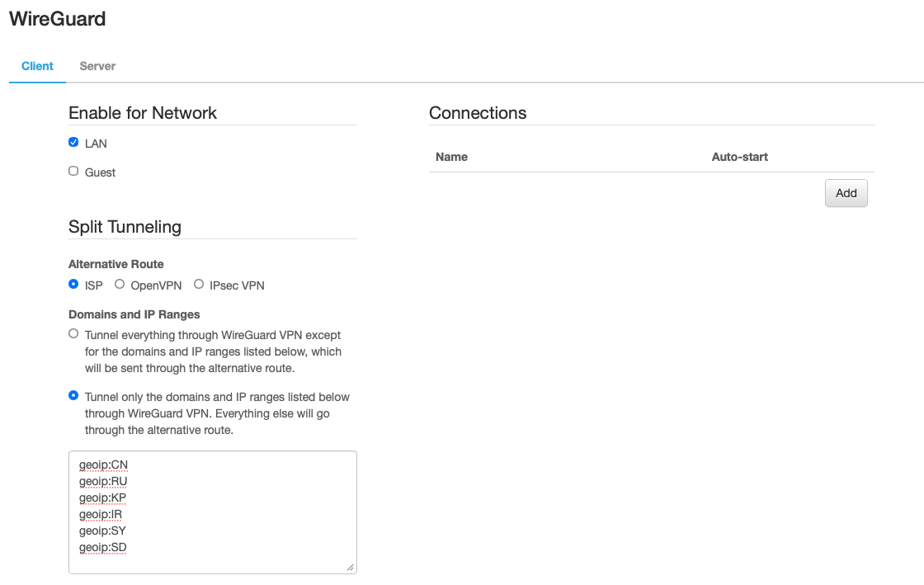
Task: Click the text box resize handle
Action: (x=350, y=567)
